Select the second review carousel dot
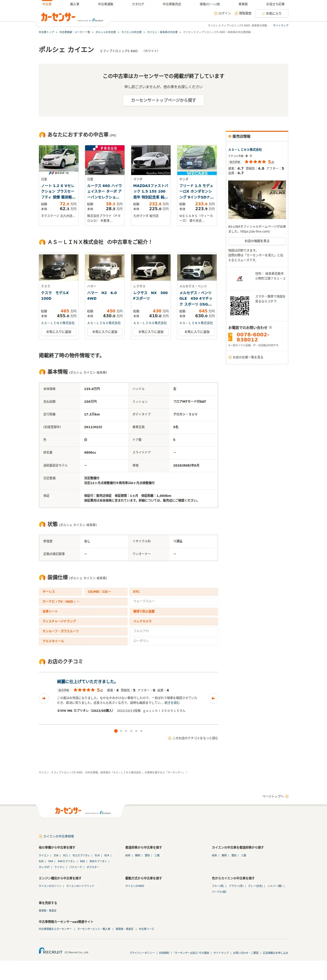Viewport: 327px width, 980px height. point(121,731)
